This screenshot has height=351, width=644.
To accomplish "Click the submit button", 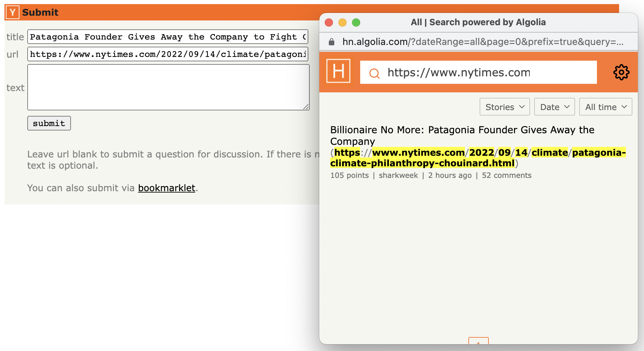I will coord(49,123).
